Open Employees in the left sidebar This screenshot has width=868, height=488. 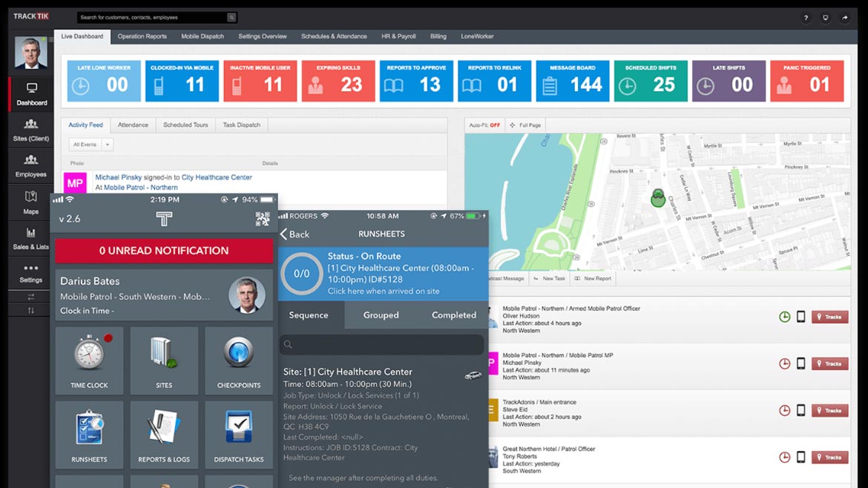click(x=30, y=165)
